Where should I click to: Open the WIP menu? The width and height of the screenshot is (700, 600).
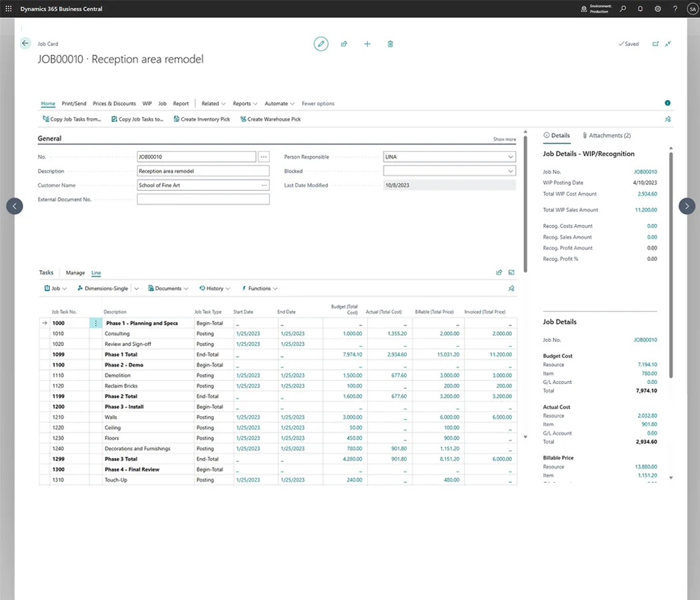click(147, 103)
